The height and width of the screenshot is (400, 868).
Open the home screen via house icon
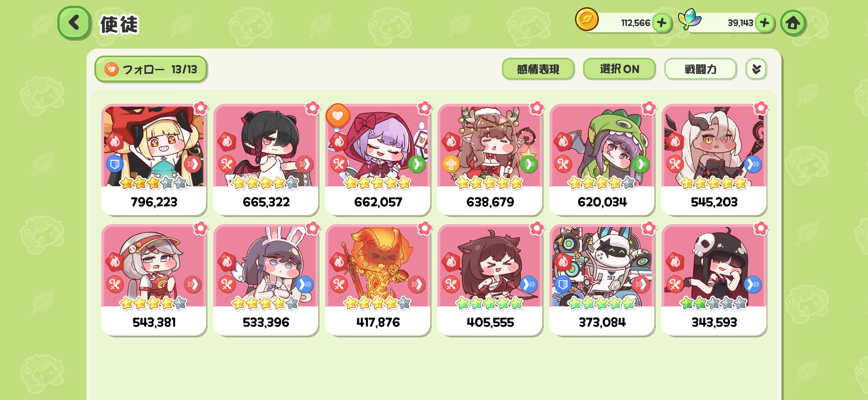pos(793,23)
